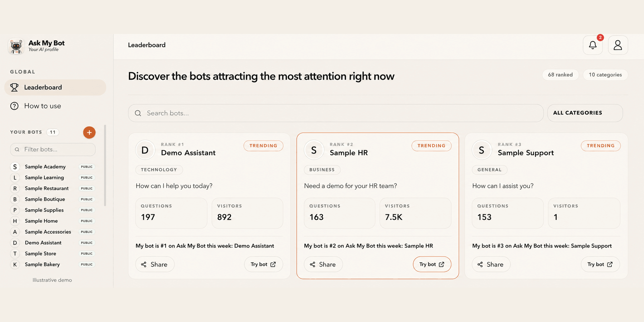Share the Demo Assistant bot

click(155, 264)
